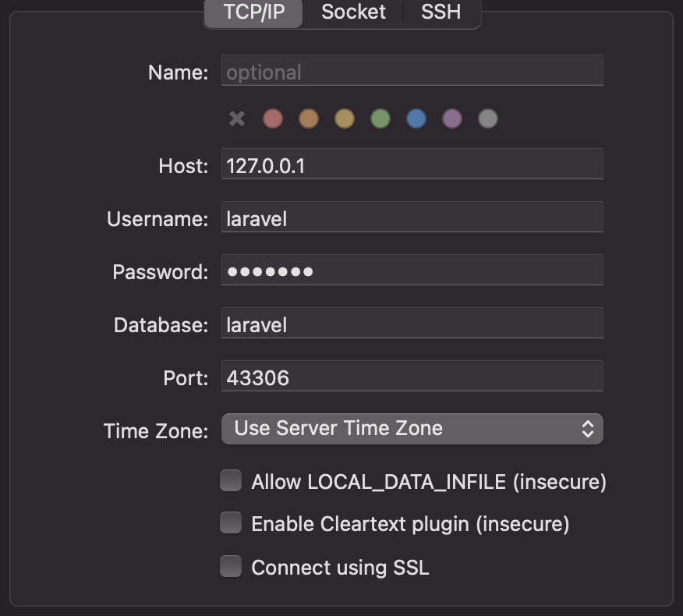
Task: Select the TCP/IP tab
Action: [x=252, y=12]
